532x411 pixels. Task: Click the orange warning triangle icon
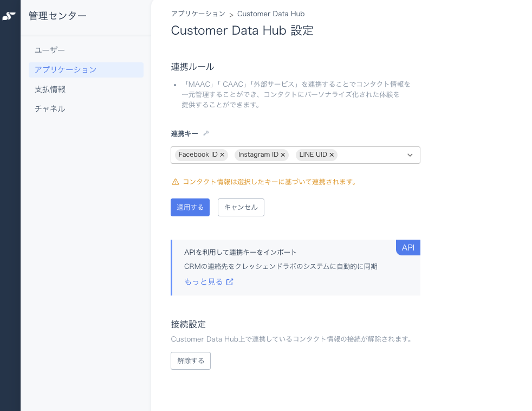(x=175, y=182)
